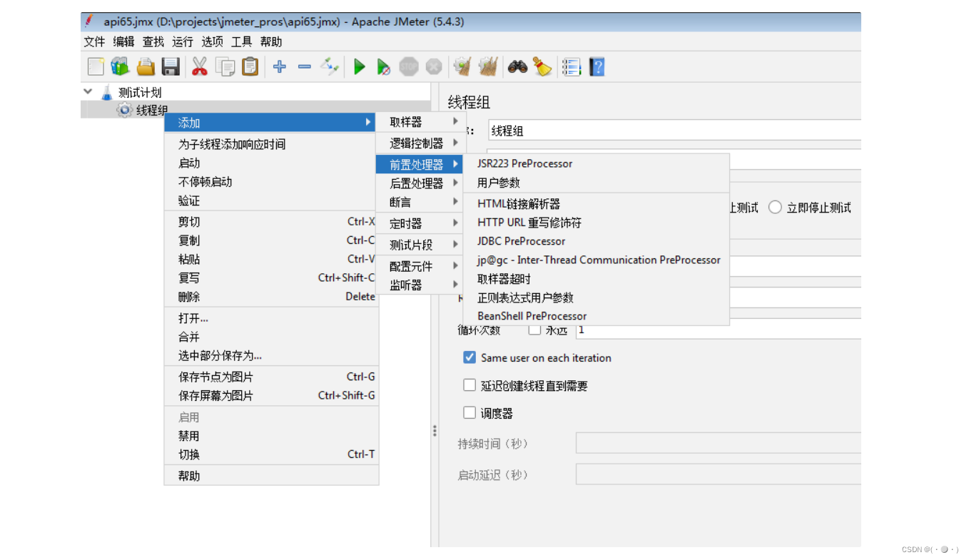
Task: Click Start no pauses toolbar icon
Action: (x=383, y=67)
